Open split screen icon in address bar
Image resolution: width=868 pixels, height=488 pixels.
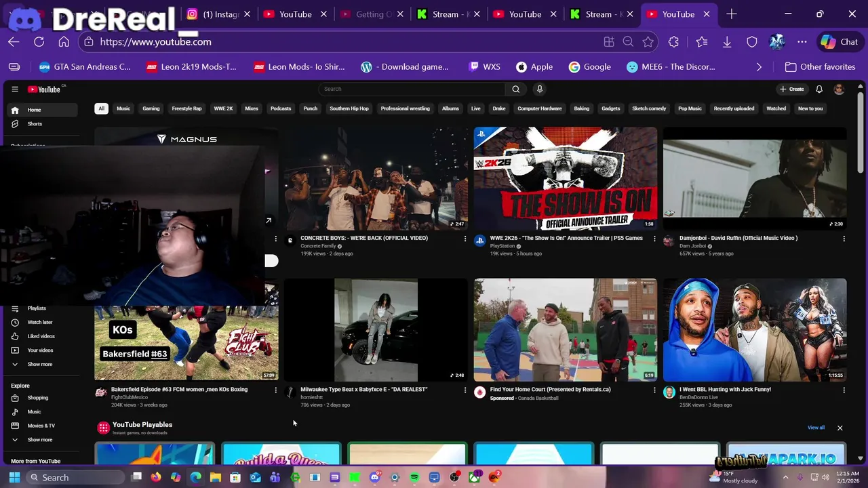tap(609, 42)
